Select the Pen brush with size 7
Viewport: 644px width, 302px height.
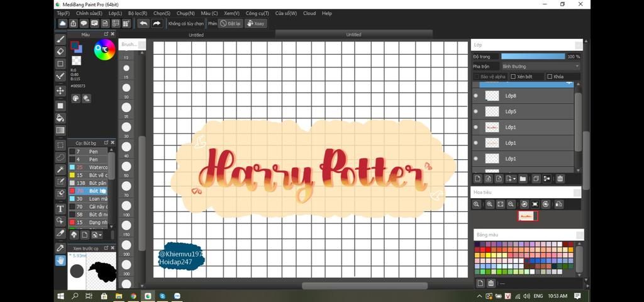(x=88, y=152)
